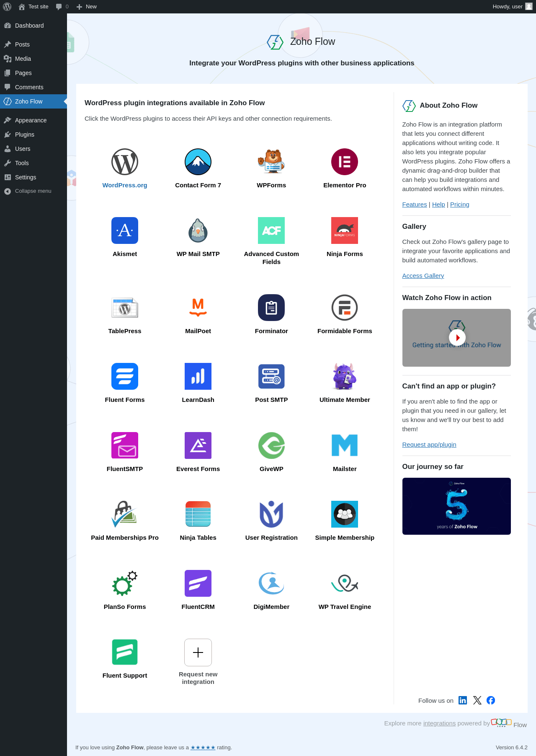This screenshot has width=536, height=756.
Task: Open the Help link
Action: 438,205
